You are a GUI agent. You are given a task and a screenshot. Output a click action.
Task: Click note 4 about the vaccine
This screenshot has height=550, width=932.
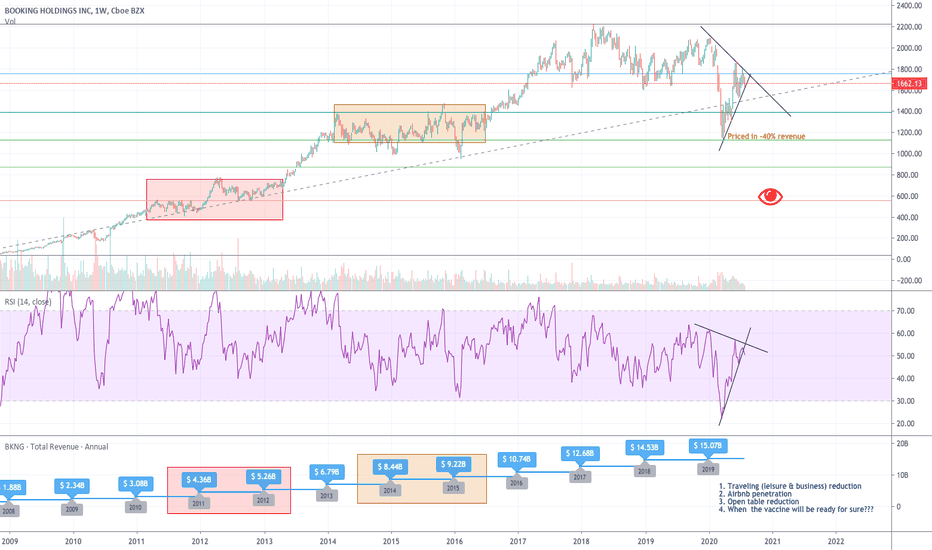coord(796,510)
